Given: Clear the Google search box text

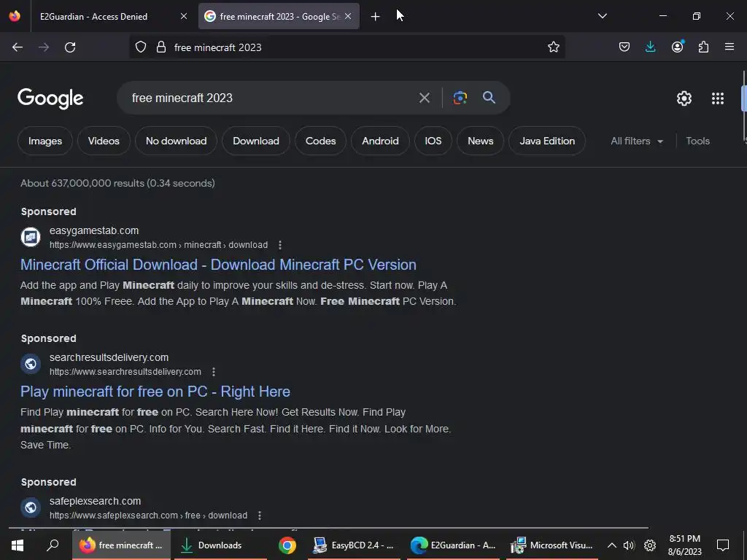Looking at the screenshot, I should tap(424, 98).
